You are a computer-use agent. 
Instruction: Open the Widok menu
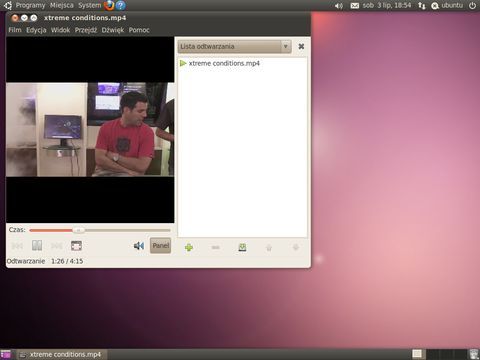[60, 30]
